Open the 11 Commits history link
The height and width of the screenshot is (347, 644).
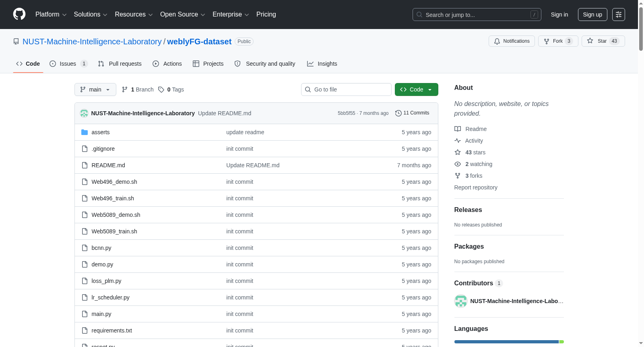click(x=412, y=113)
